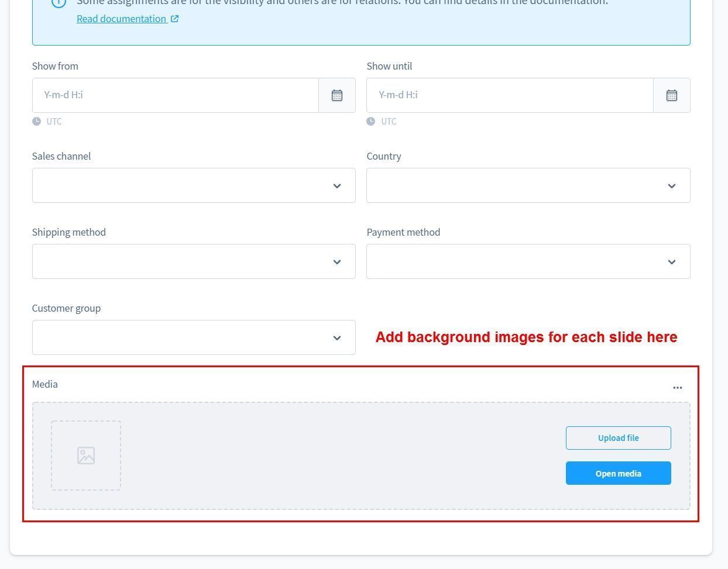Open the Media three-dot options menu
The height and width of the screenshot is (569, 728).
click(677, 388)
